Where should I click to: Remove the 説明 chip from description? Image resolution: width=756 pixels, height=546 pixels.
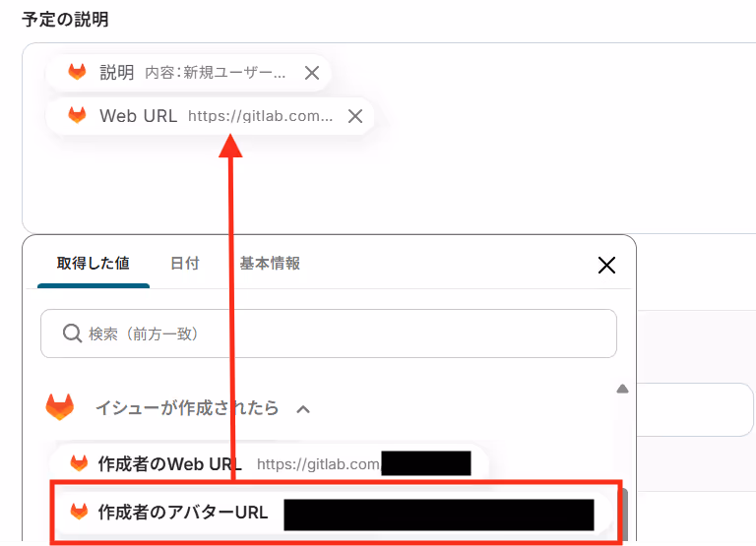pyautogui.click(x=312, y=73)
